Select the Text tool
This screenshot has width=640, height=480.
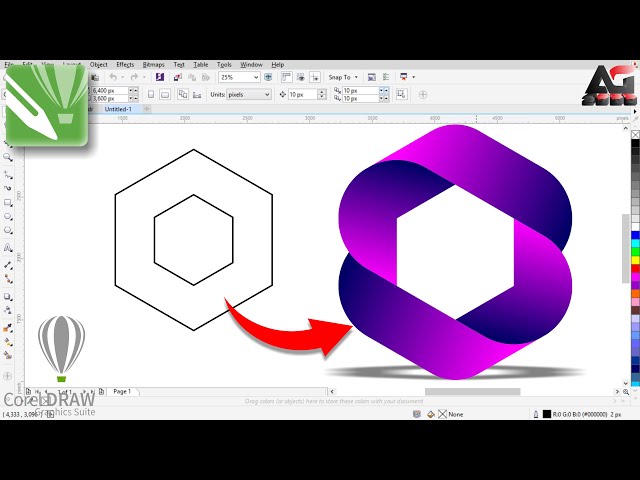coord(7,247)
